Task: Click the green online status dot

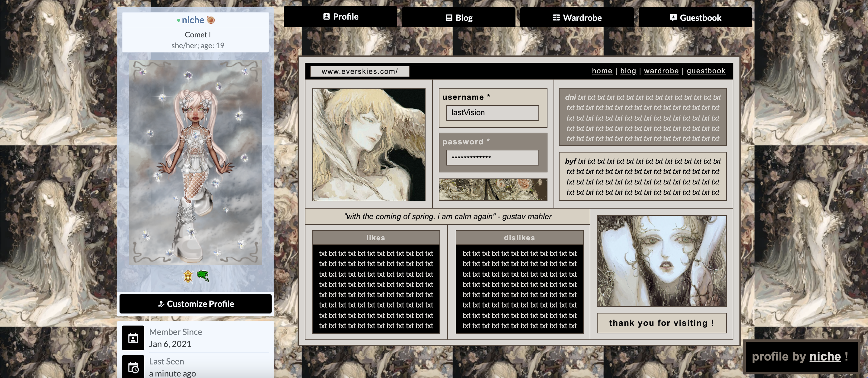Action: point(179,20)
